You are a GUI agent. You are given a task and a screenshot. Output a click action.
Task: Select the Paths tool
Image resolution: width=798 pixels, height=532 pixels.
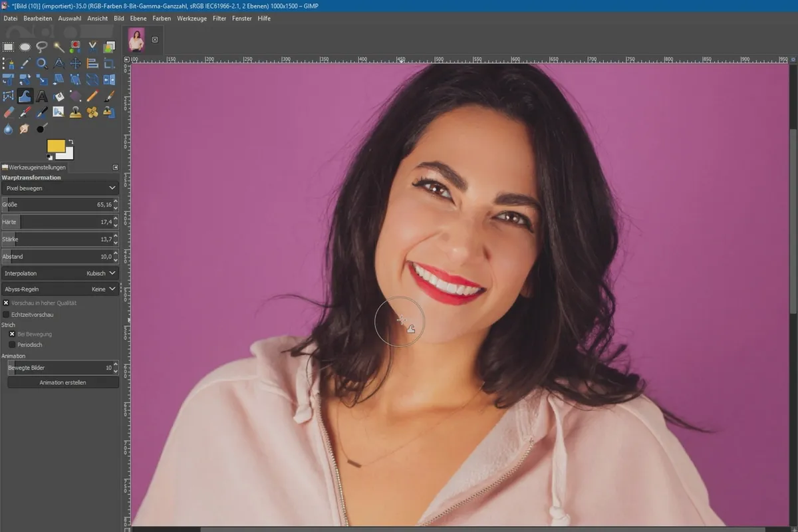click(8, 63)
